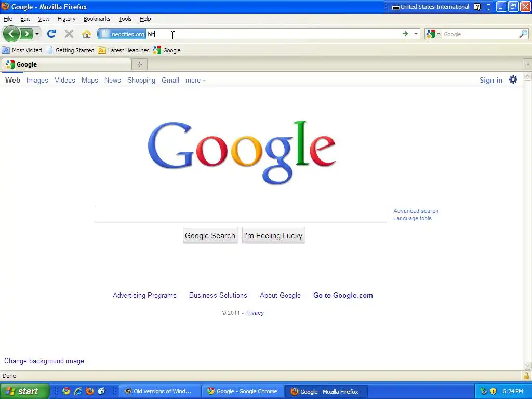The image size is (532, 399).
Task: Open the back/forward history dropdown arrow
Action: click(37, 34)
